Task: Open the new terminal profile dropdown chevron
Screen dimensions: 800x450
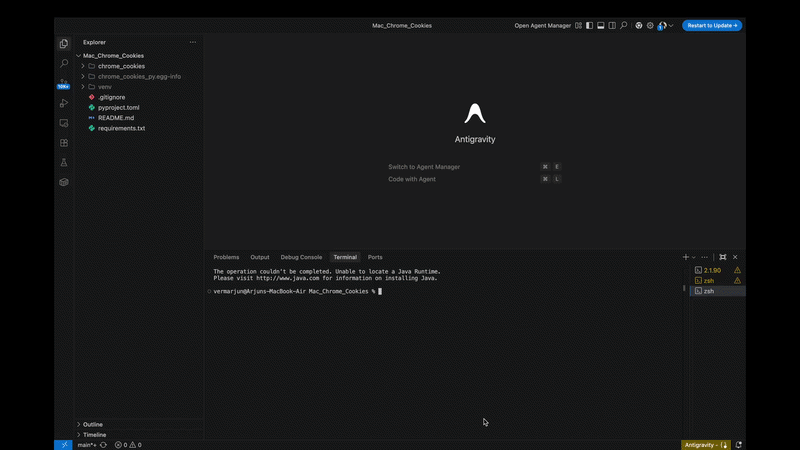Action: [x=693, y=257]
